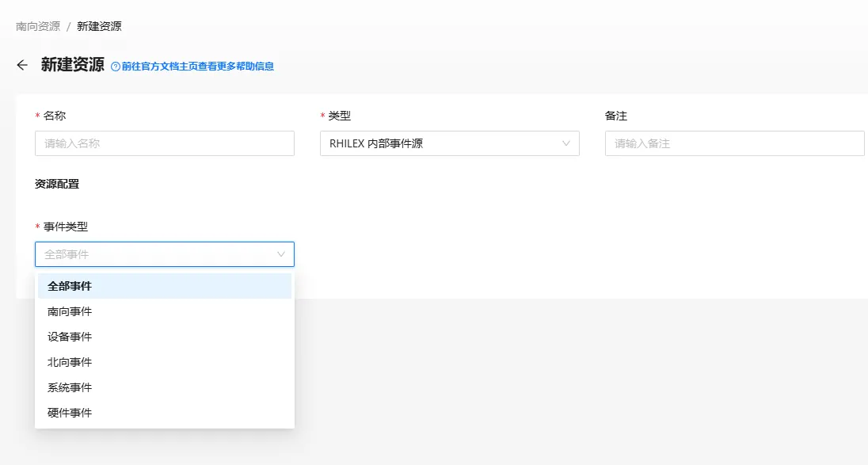Select 南向事件 option
Screen dimensions: 868x465
tap(165, 311)
